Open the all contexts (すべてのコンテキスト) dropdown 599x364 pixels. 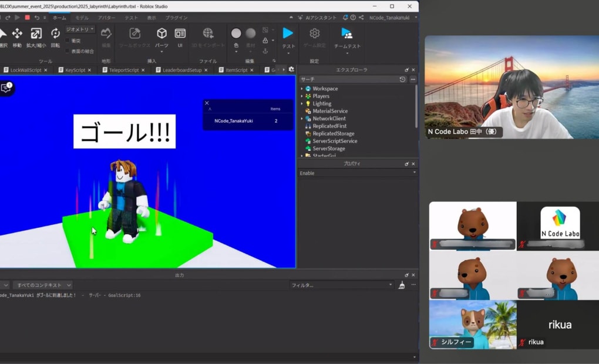[x=43, y=285]
